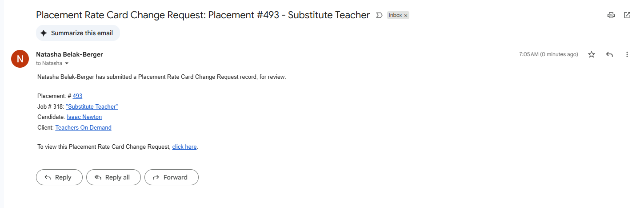This screenshot has width=644, height=208.
Task: Open email in new window
Action: click(627, 15)
